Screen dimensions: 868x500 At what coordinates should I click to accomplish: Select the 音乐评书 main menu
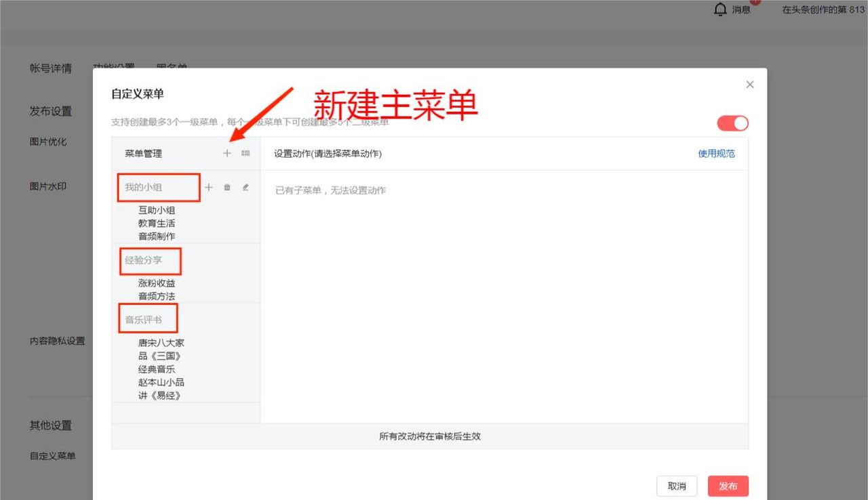pyautogui.click(x=144, y=320)
